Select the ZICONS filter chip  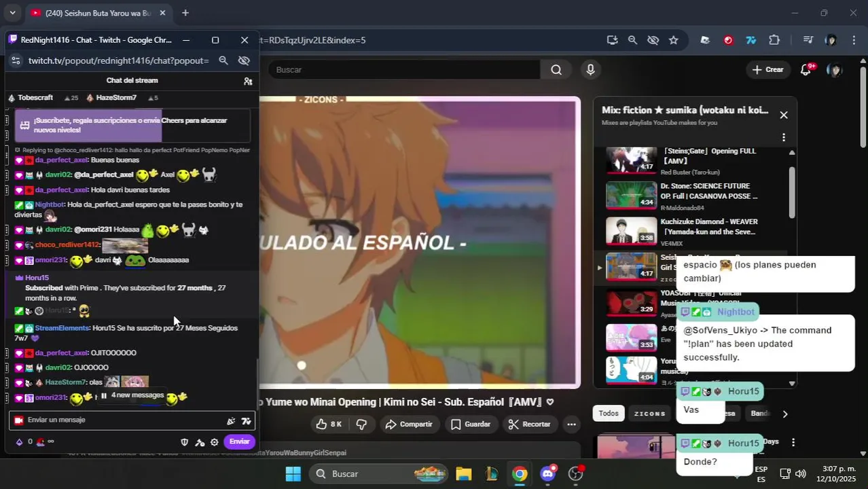(x=650, y=414)
